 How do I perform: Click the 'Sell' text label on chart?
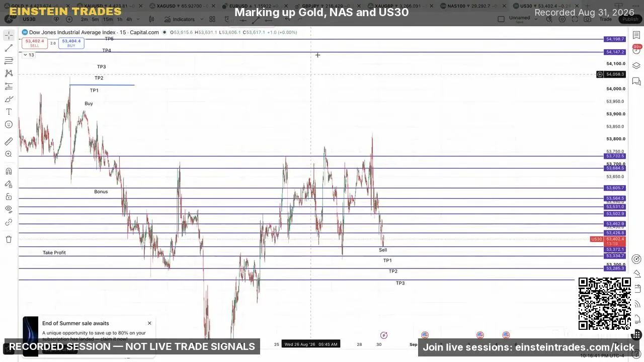[383, 250]
